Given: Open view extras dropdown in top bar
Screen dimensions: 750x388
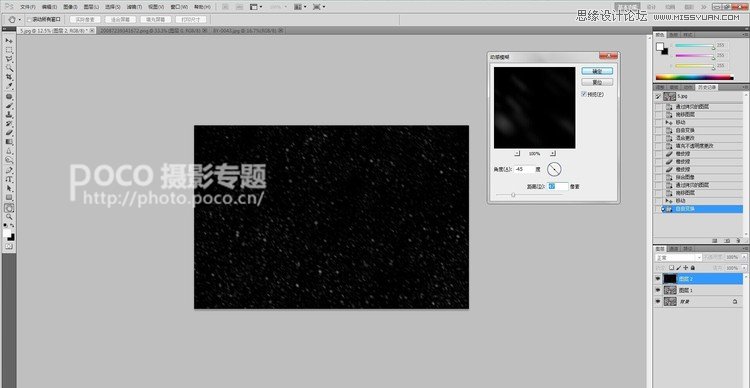Looking at the screenshot, I should (x=256, y=7).
